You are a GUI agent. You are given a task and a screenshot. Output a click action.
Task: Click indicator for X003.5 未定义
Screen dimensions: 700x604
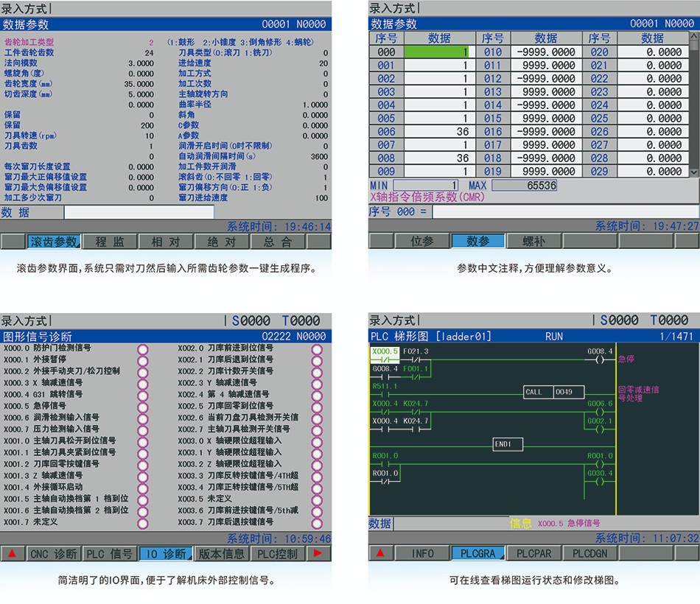(x=317, y=500)
